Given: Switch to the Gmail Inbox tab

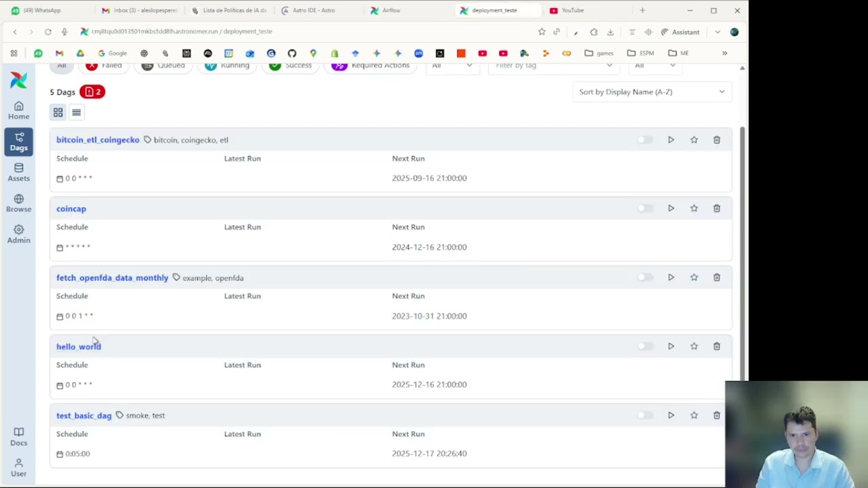Looking at the screenshot, I should coord(140,10).
